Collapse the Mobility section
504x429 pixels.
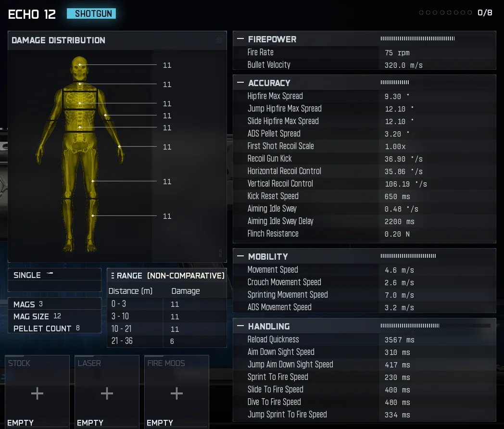240,256
